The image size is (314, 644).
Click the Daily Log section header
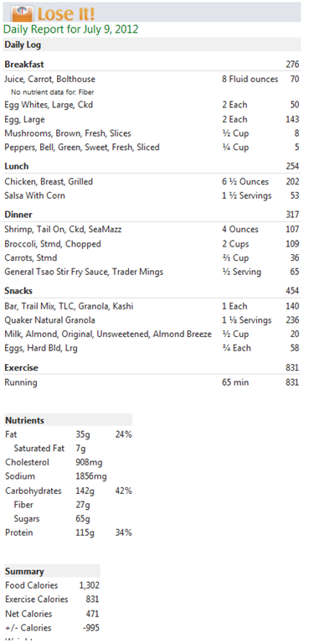[152, 44]
